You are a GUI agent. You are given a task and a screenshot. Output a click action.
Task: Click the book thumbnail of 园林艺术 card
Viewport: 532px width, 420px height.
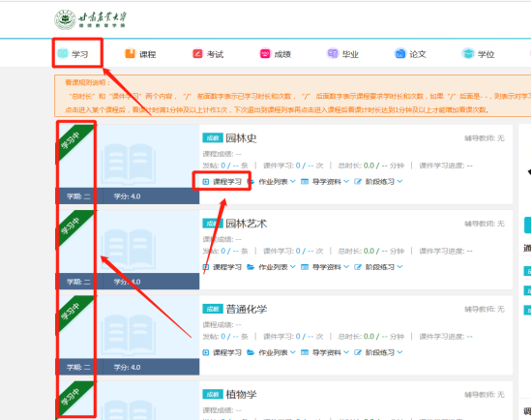pyautogui.click(x=129, y=249)
